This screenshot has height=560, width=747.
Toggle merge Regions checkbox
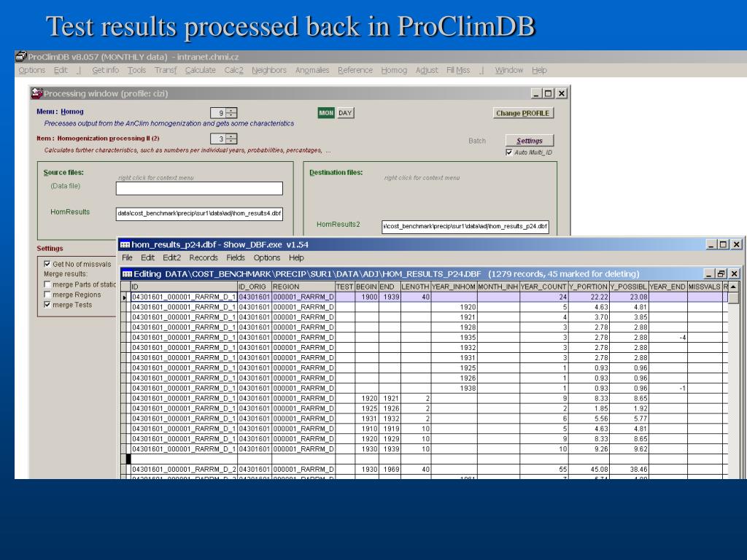click(x=47, y=295)
